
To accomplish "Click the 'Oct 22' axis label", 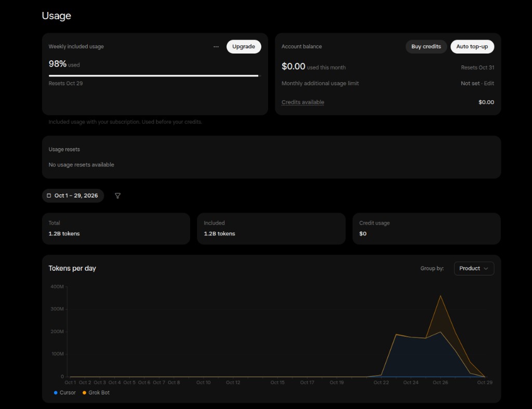I will pyautogui.click(x=381, y=382).
